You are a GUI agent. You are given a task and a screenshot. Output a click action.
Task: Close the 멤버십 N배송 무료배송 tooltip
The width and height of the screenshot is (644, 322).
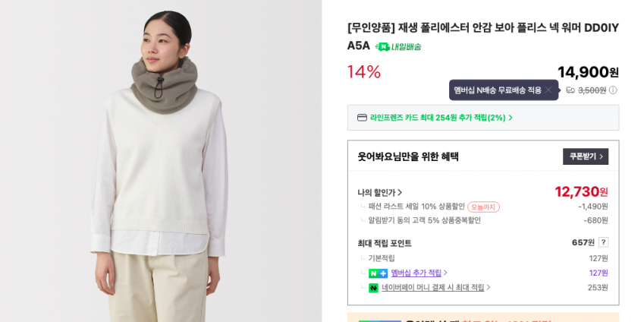pyautogui.click(x=548, y=90)
